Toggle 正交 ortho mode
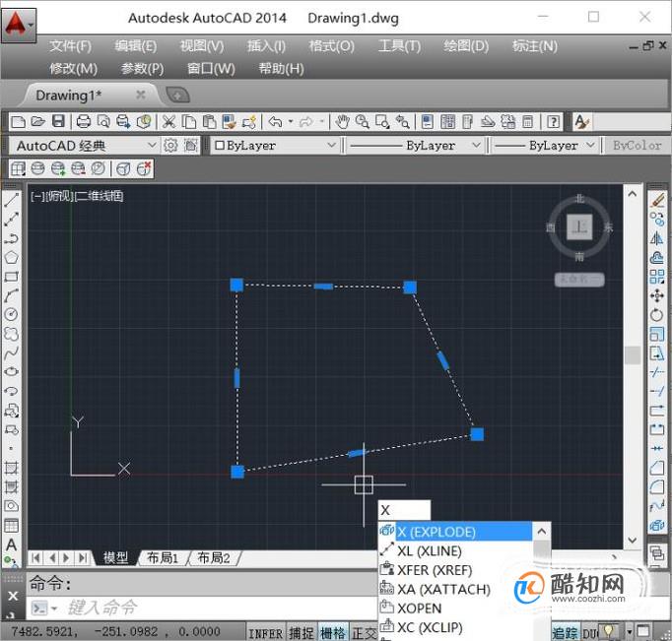This screenshot has height=641, width=672. pyautogui.click(x=365, y=633)
